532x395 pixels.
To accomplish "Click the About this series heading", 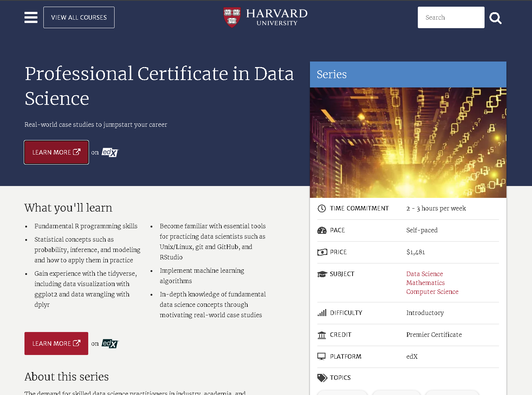I will coord(67,377).
